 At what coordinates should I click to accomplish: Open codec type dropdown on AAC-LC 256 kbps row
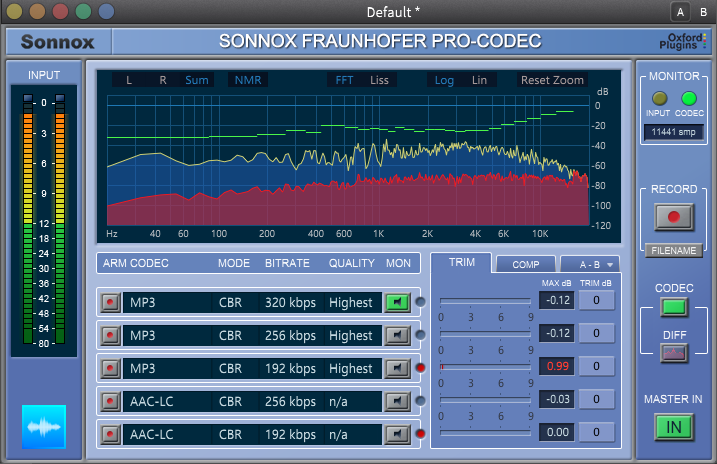coord(167,401)
